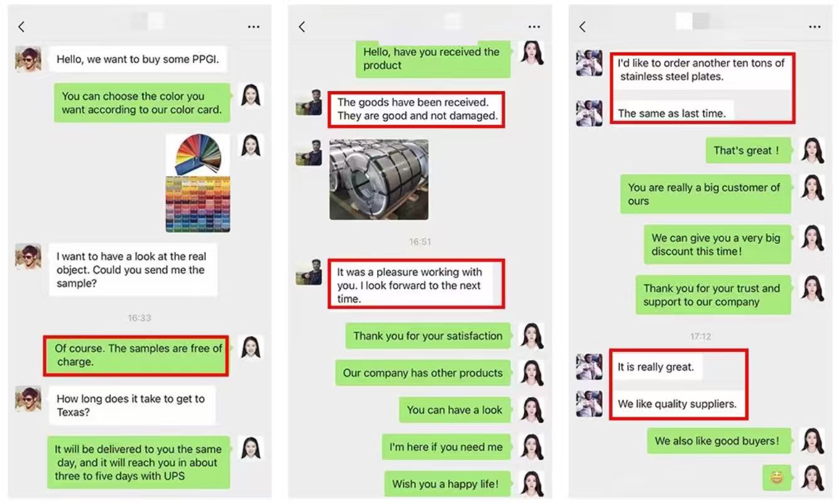Tap buyer avatar beside 'It is really great.'
This screenshot has height=504, width=839.
click(x=589, y=367)
